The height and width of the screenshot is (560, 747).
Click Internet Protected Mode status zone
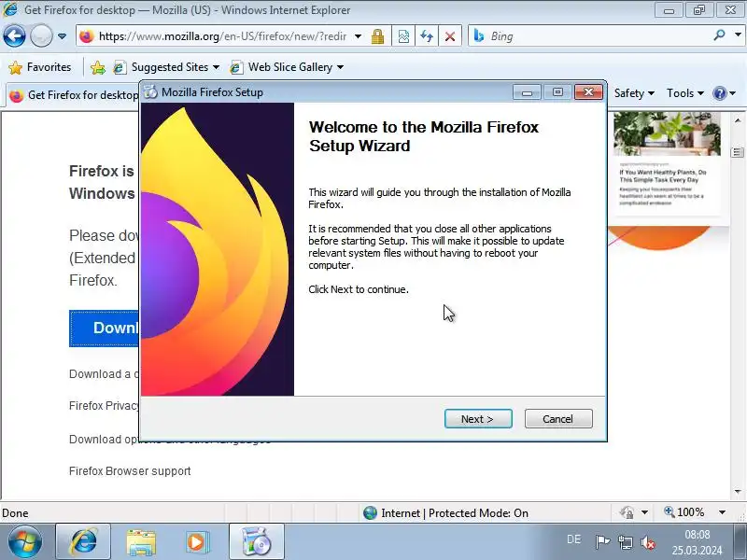446,512
